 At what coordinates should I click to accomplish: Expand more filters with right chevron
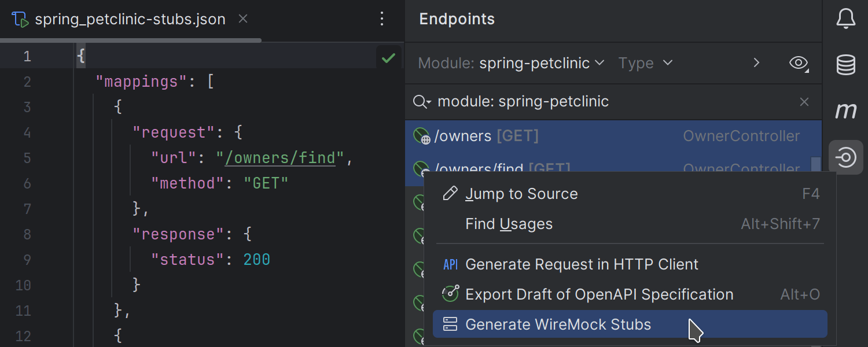coord(756,63)
